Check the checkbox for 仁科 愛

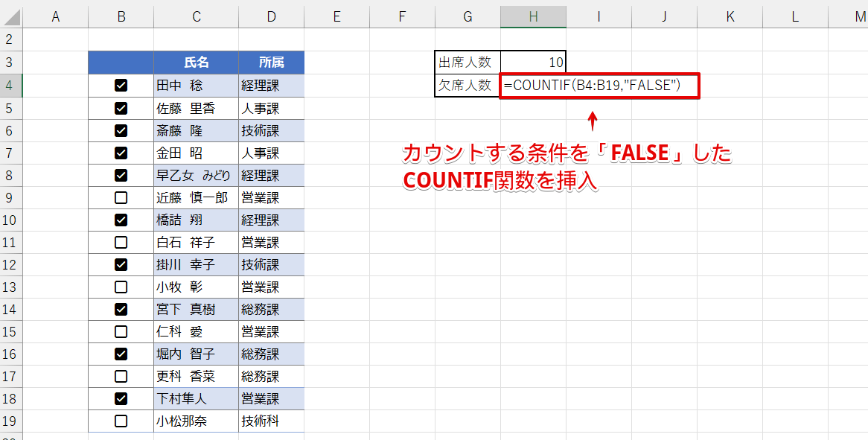[121, 331]
